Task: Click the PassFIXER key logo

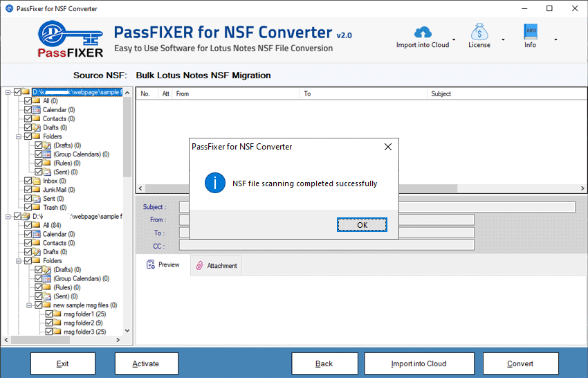Action: pyautogui.click(x=70, y=39)
